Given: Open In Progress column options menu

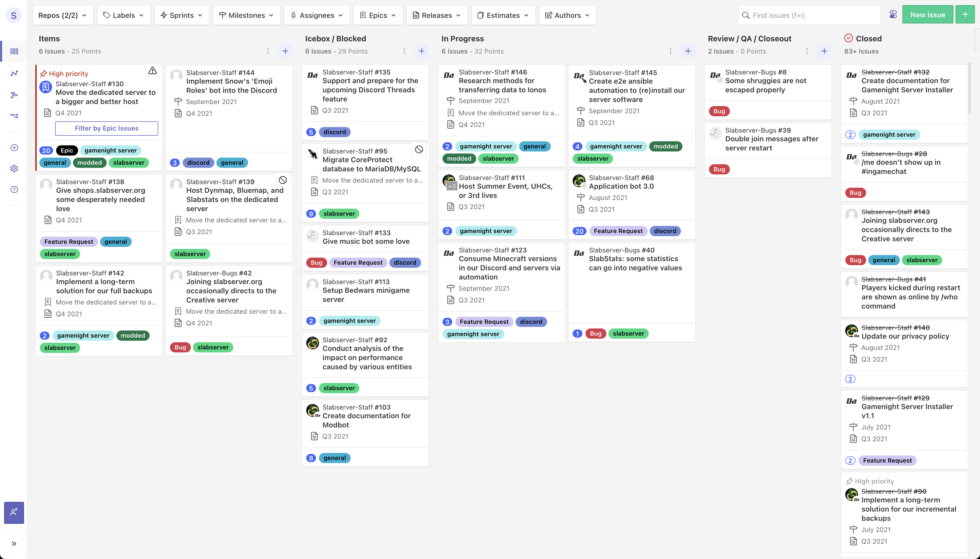Looking at the screenshot, I should [x=670, y=51].
